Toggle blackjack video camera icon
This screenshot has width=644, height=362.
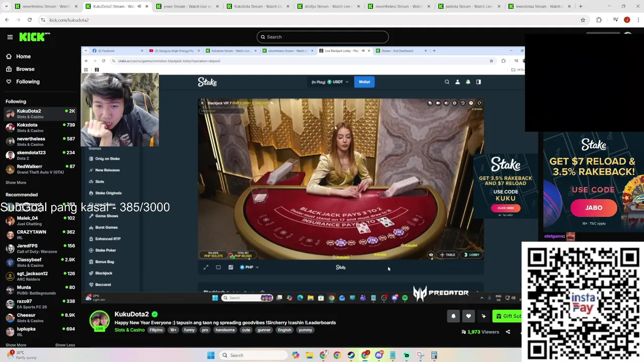(438, 103)
